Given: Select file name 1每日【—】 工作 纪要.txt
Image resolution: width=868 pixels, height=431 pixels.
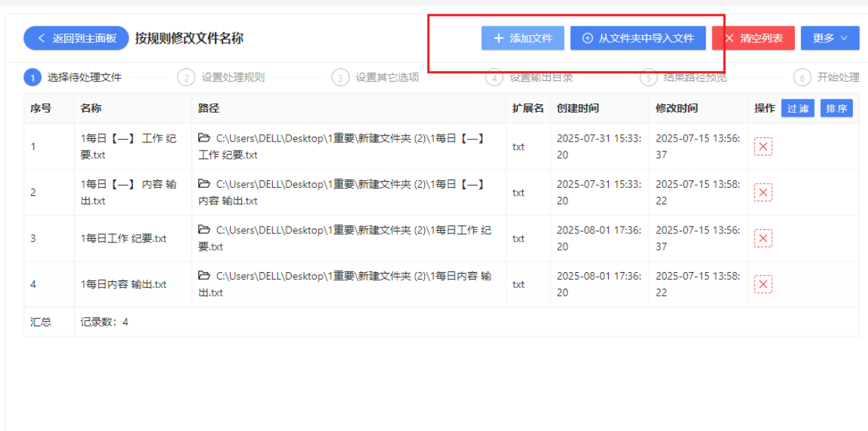Looking at the screenshot, I should [129, 146].
